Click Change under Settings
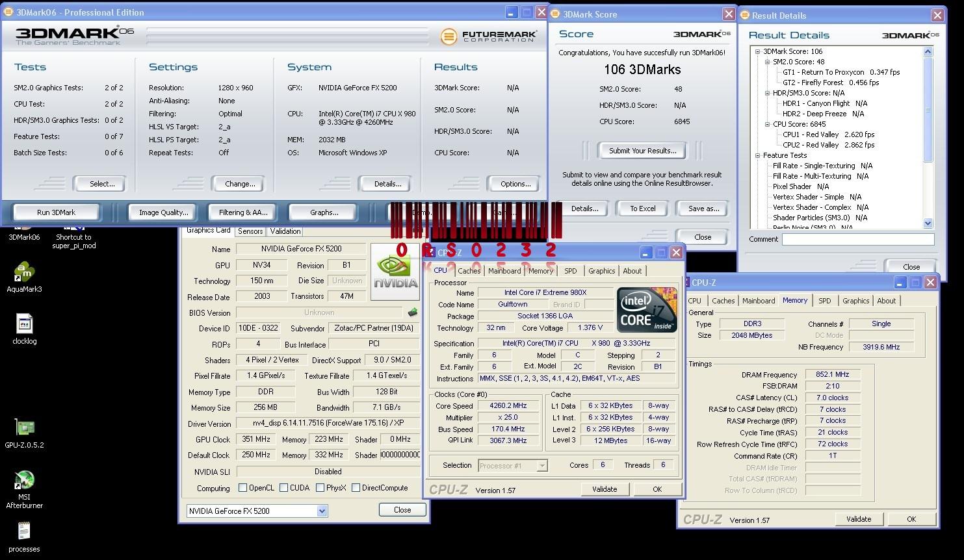The height and width of the screenshot is (560, 964). [240, 184]
